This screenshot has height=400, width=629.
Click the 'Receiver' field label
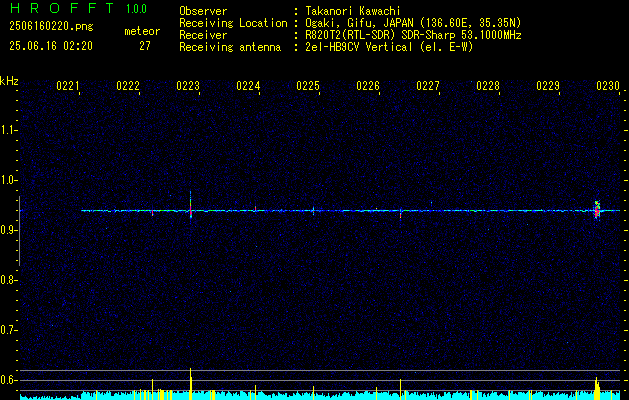pyautogui.click(x=203, y=35)
